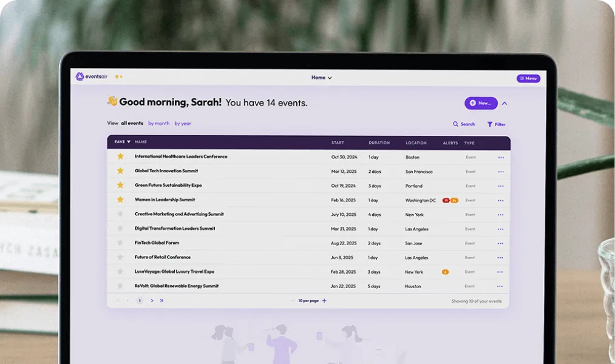The height and width of the screenshot is (364, 615).
Task: Sort by DURATION column header
Action: tap(379, 143)
